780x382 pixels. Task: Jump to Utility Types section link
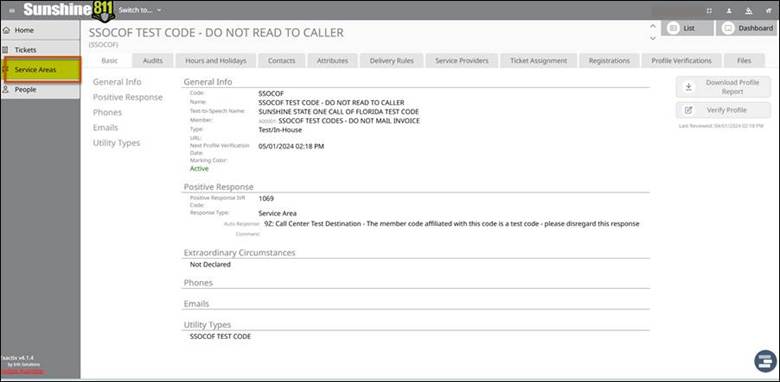[116, 143]
